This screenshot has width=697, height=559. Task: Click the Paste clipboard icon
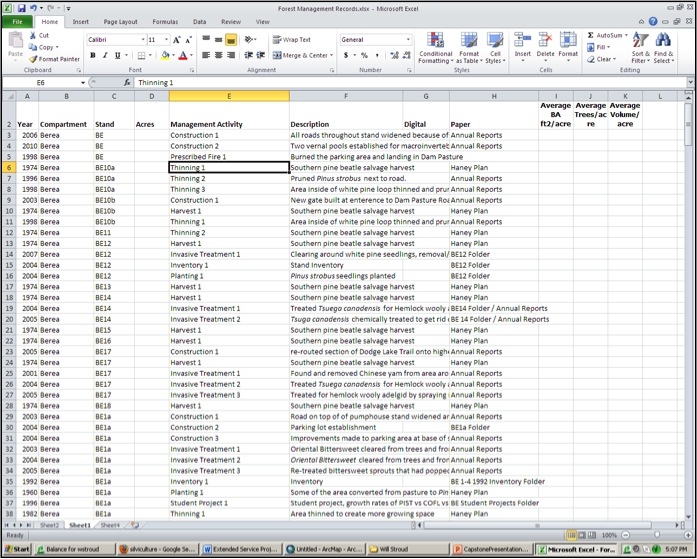tap(16, 41)
